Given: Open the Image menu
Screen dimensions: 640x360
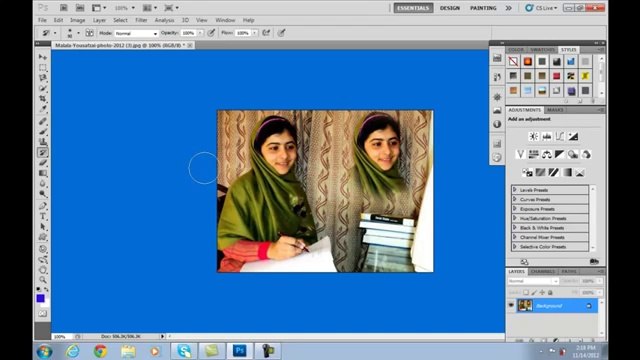Looking at the screenshot, I should [78, 20].
